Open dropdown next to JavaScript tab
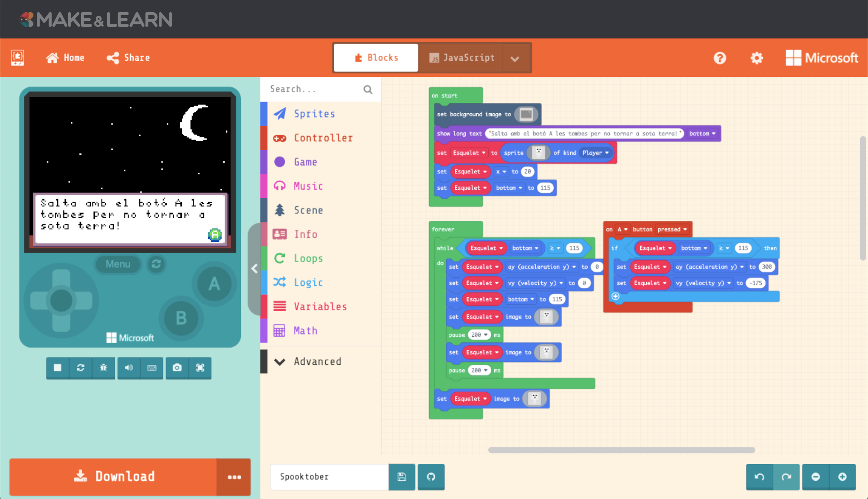868x499 pixels. pyautogui.click(x=515, y=59)
